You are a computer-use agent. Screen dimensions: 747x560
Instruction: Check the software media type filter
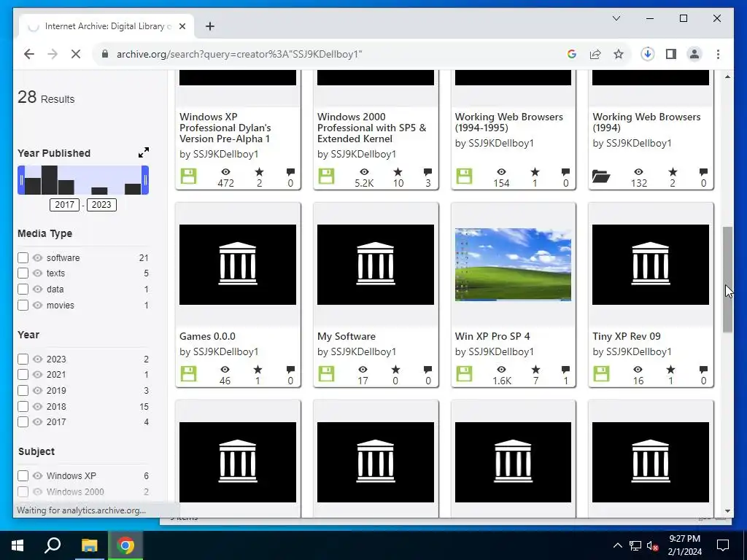coord(23,257)
